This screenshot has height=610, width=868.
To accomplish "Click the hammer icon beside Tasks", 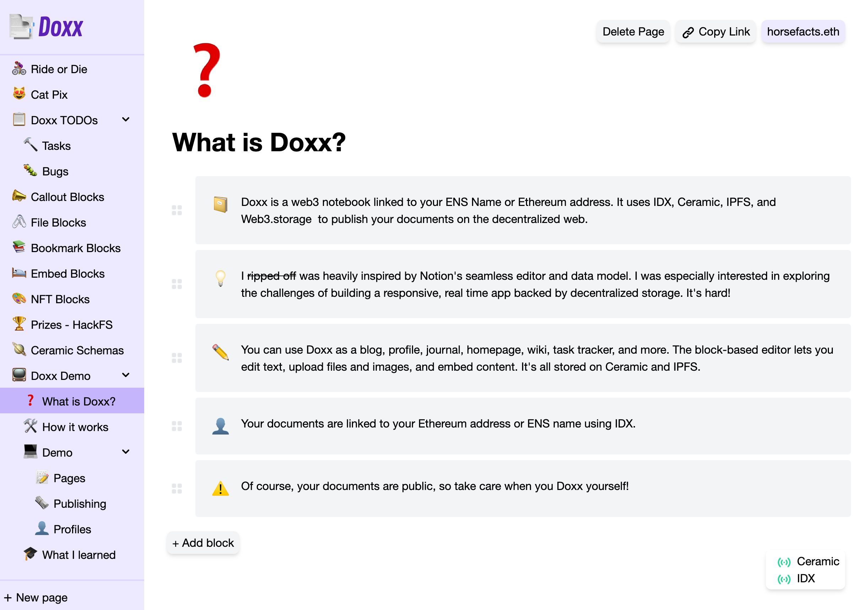I will coord(30,145).
